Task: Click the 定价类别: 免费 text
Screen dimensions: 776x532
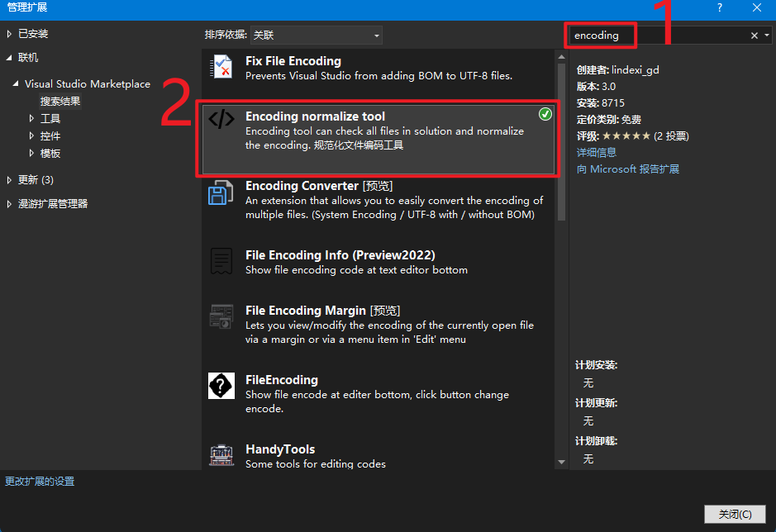Action: tap(609, 119)
